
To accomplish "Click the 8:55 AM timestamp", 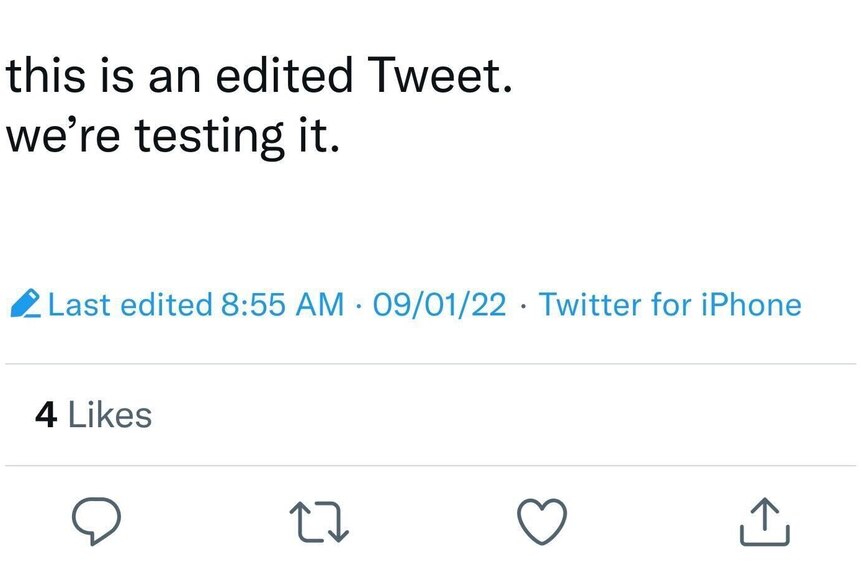I will click(x=283, y=305).
